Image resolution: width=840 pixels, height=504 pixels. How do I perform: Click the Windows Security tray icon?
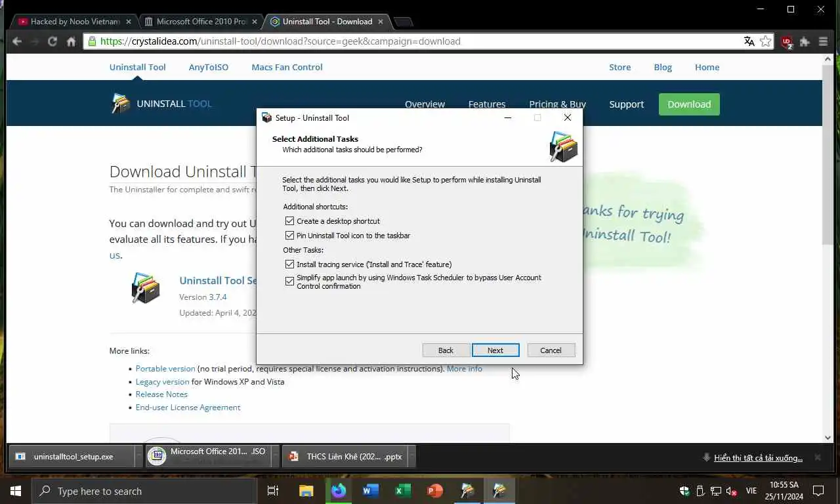pyautogui.click(x=684, y=491)
